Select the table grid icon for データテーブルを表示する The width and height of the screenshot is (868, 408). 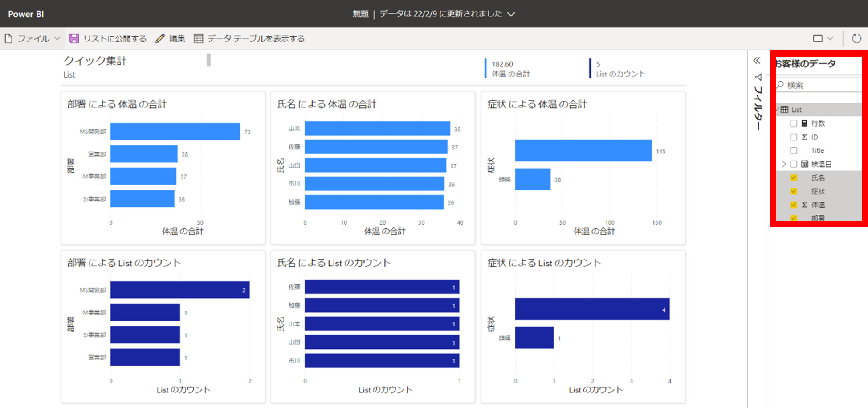pyautogui.click(x=199, y=38)
